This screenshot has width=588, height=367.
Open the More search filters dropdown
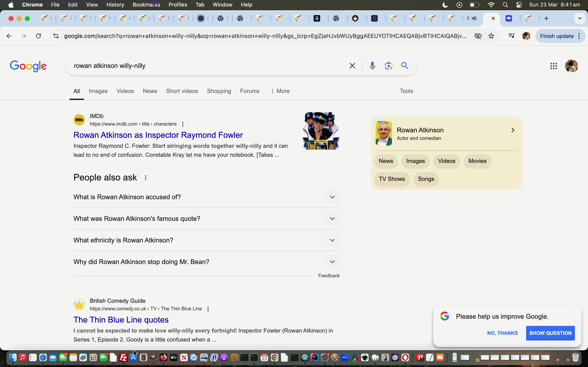[x=280, y=91]
